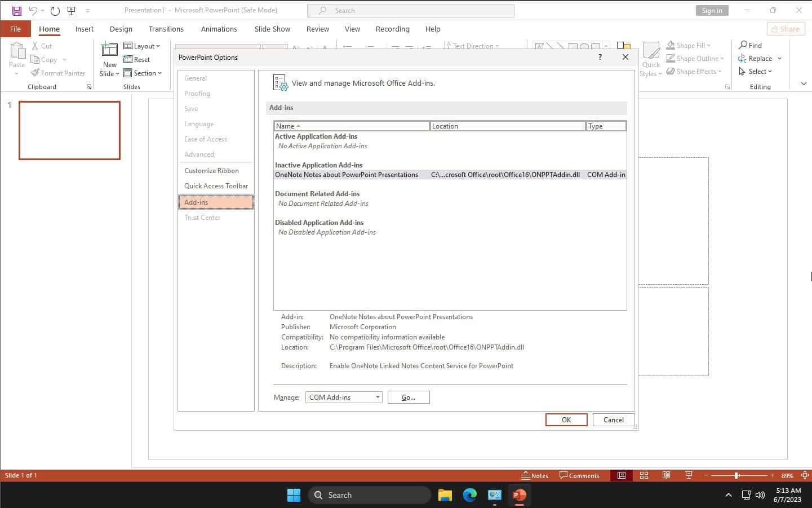Open the Review tab

[318, 29]
